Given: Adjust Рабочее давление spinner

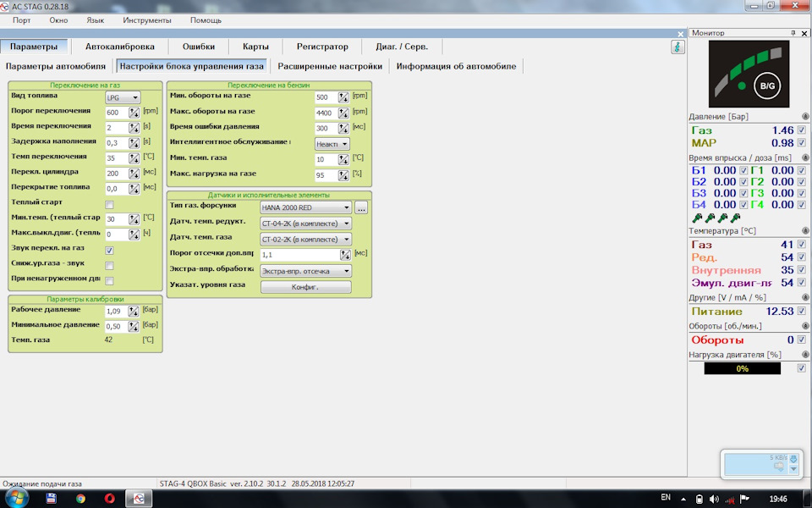Looking at the screenshot, I should [134, 311].
